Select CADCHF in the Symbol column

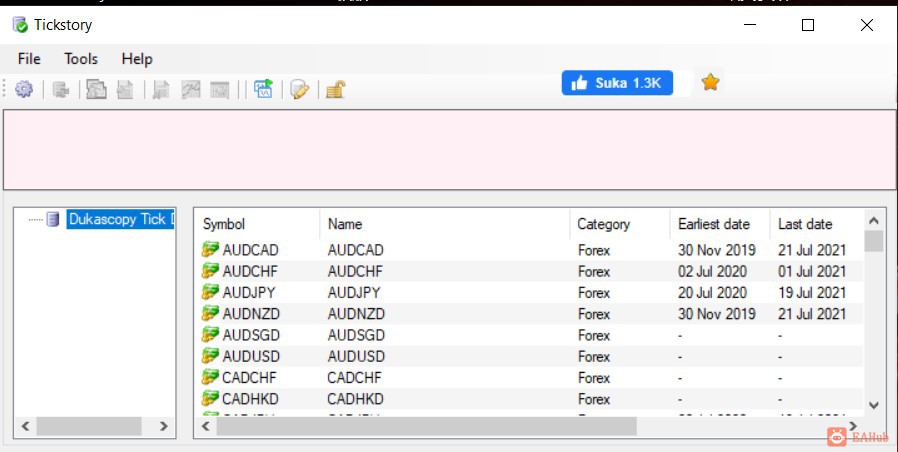pos(249,378)
